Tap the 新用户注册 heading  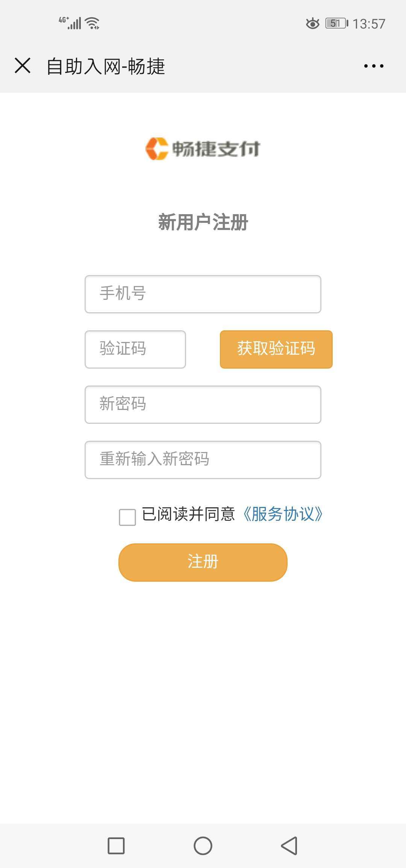[x=203, y=222]
